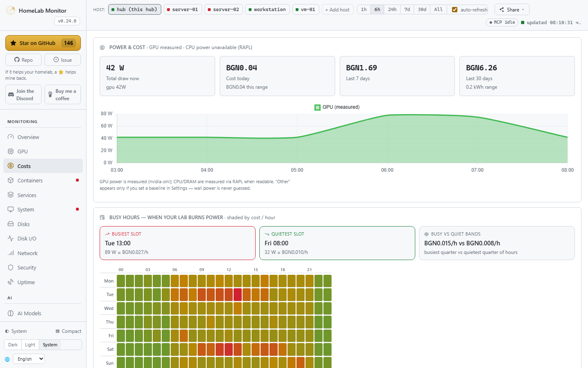Select the 6h time range
Screen dimensions: 588x368
tap(377, 9)
